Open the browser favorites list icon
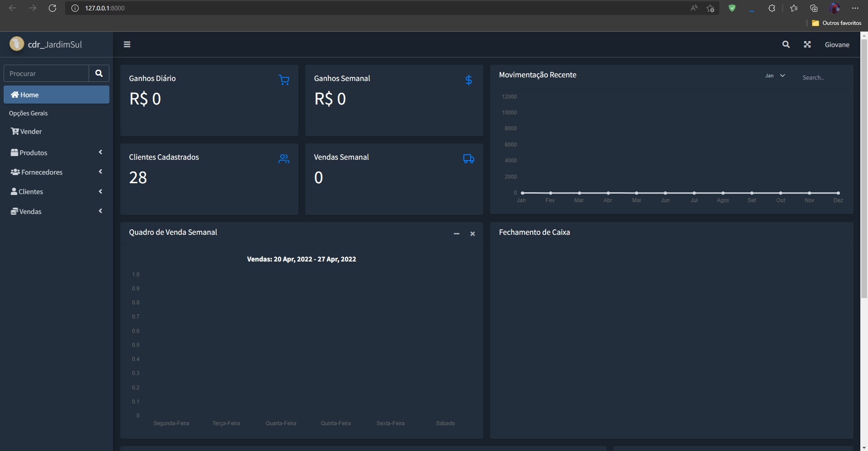The width and height of the screenshot is (868, 451). (x=794, y=8)
